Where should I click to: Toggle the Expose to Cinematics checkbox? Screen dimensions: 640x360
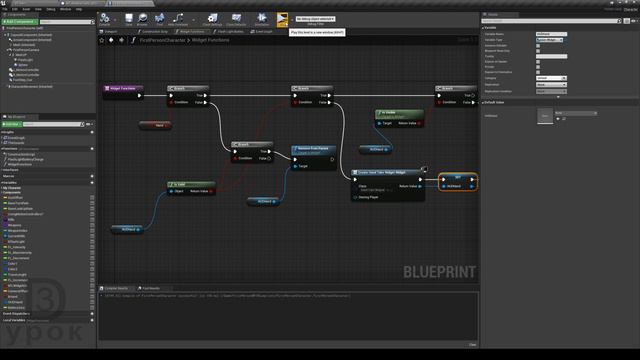(x=538, y=72)
